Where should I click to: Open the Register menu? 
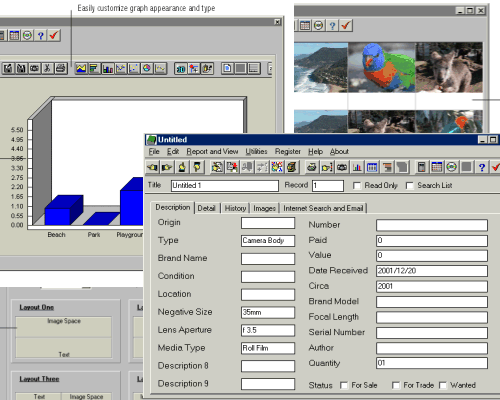(288, 152)
